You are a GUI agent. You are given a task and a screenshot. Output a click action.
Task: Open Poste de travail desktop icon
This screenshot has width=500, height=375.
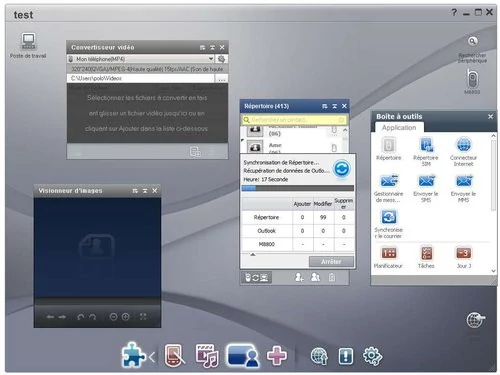tap(28, 45)
